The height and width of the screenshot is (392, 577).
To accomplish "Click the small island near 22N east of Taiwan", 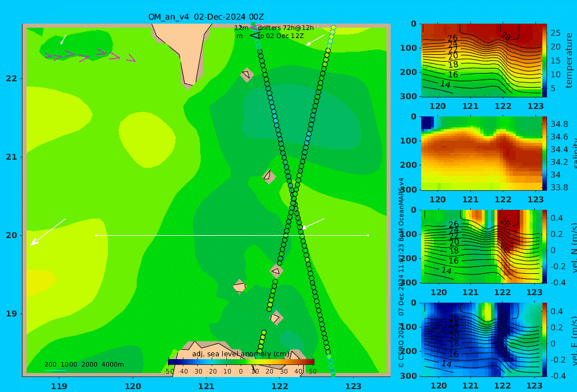I will coord(247,74).
